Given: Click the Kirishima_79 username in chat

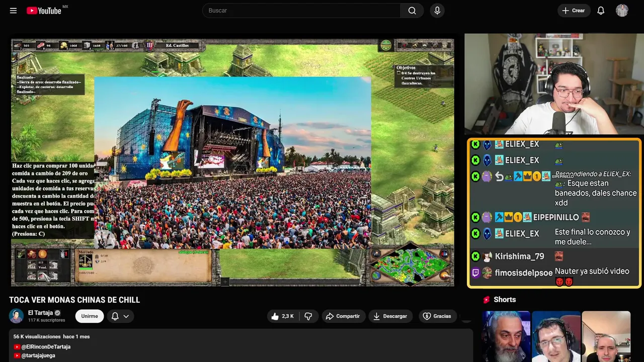Looking at the screenshot, I should point(519,256).
